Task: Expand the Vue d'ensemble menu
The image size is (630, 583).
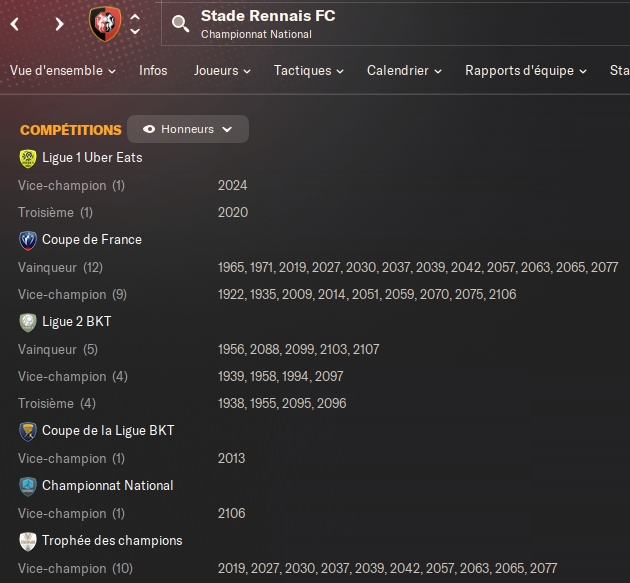Action: pyautogui.click(x=62, y=71)
